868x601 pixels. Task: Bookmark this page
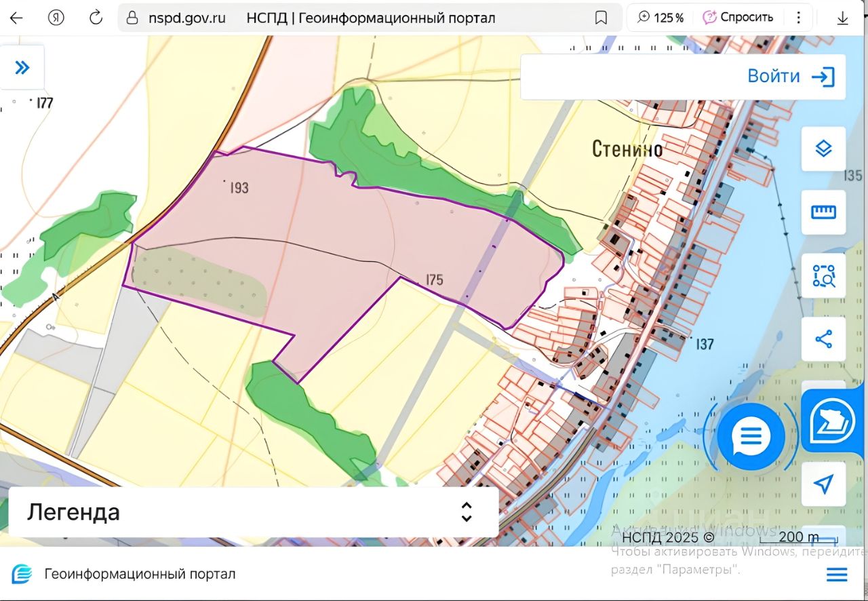tap(601, 18)
